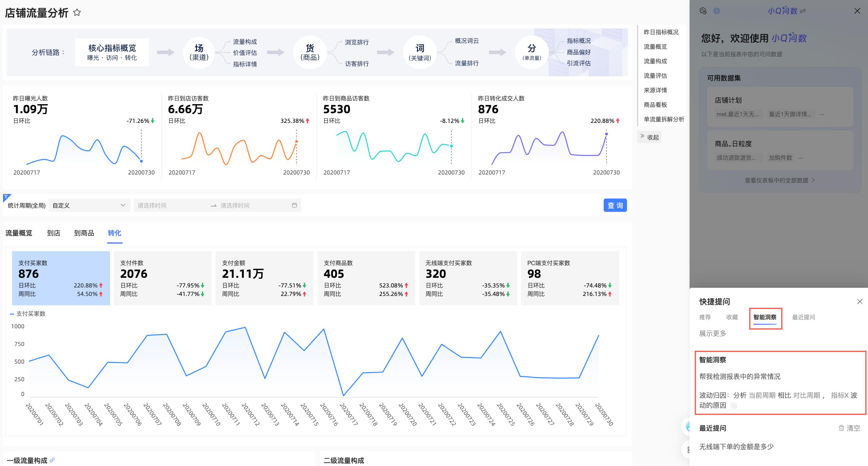
Task: Open chat history icon in 小Q问数 panel
Action: coord(703,11)
